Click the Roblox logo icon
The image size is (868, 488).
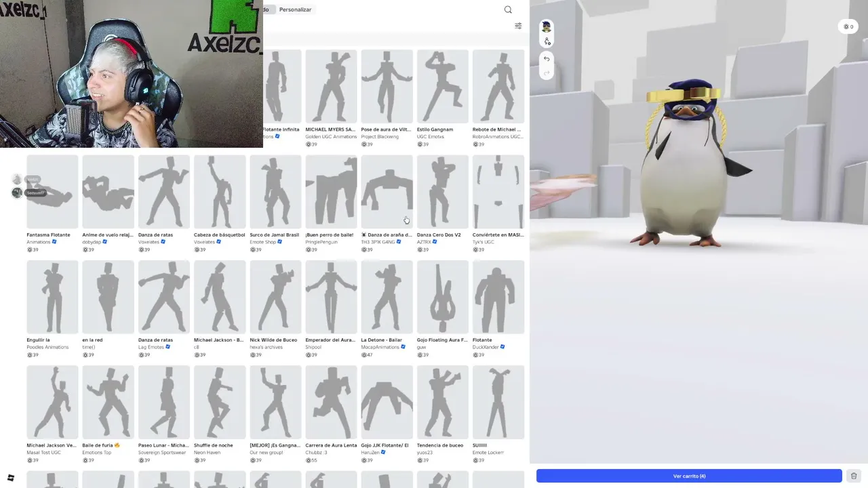[10, 478]
